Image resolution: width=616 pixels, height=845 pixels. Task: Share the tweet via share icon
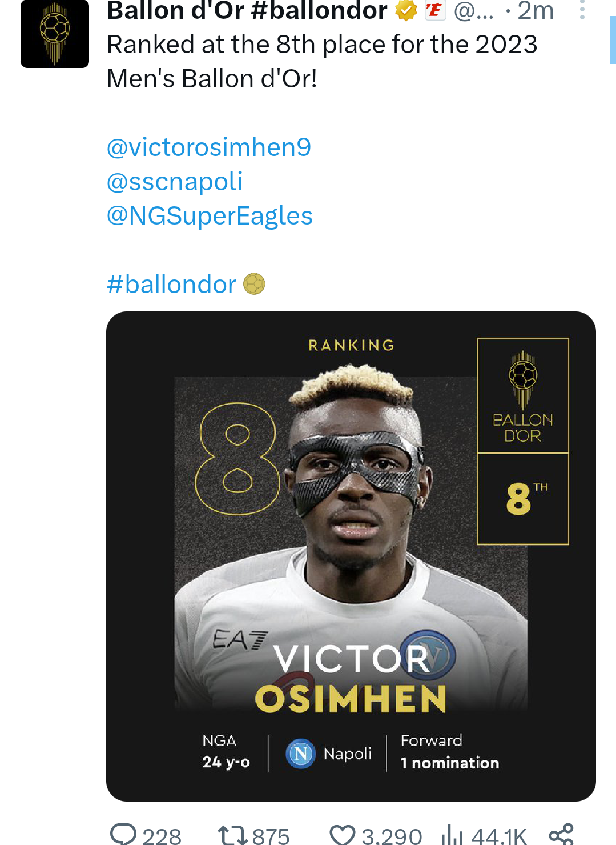click(x=561, y=835)
